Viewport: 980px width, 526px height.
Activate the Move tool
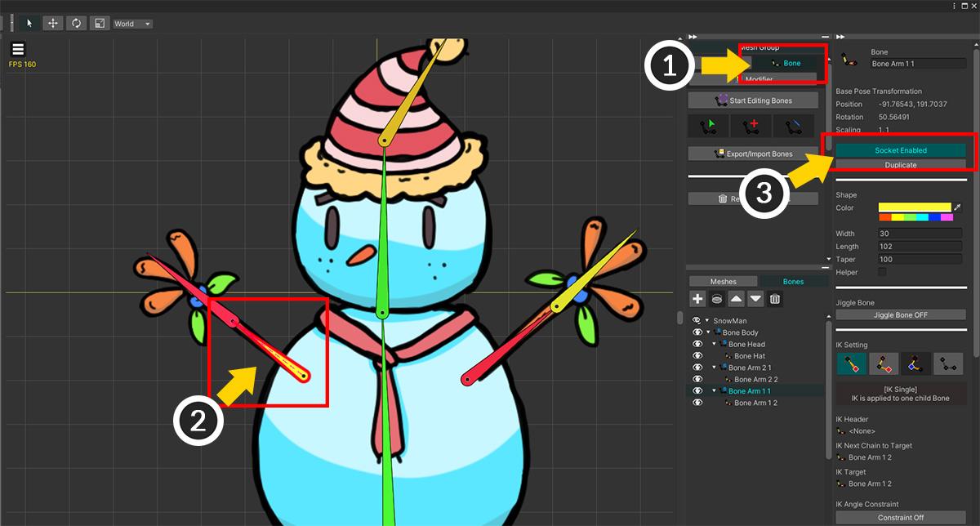(x=53, y=23)
